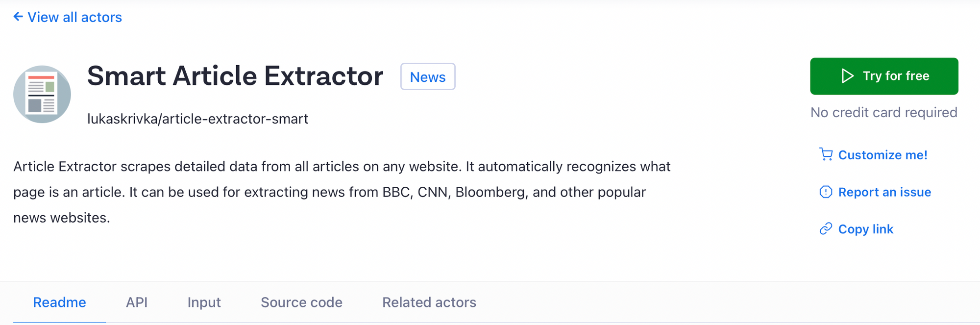Click the actor title Smart Article Extractor
The image size is (980, 325).
(x=236, y=75)
